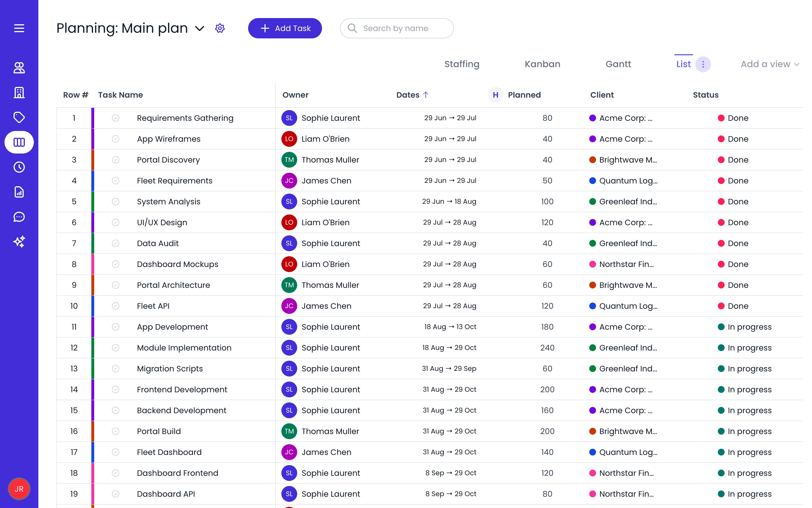This screenshot has width=812, height=508.
Task: Edit dates 29 Jun → 18 Aug on System Analysis
Action: tap(449, 202)
